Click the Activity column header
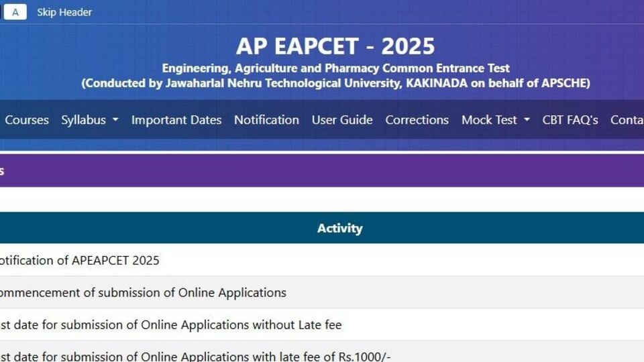The image size is (644, 362). 339,228
